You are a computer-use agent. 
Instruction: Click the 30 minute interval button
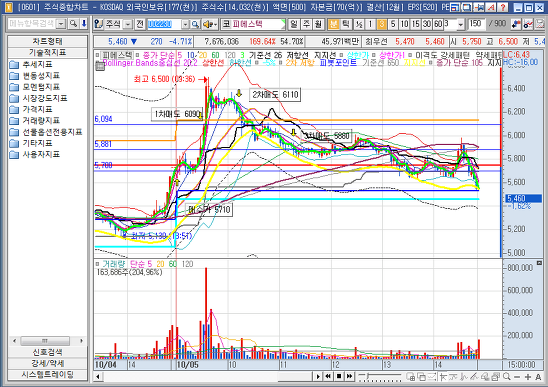[x=426, y=24]
